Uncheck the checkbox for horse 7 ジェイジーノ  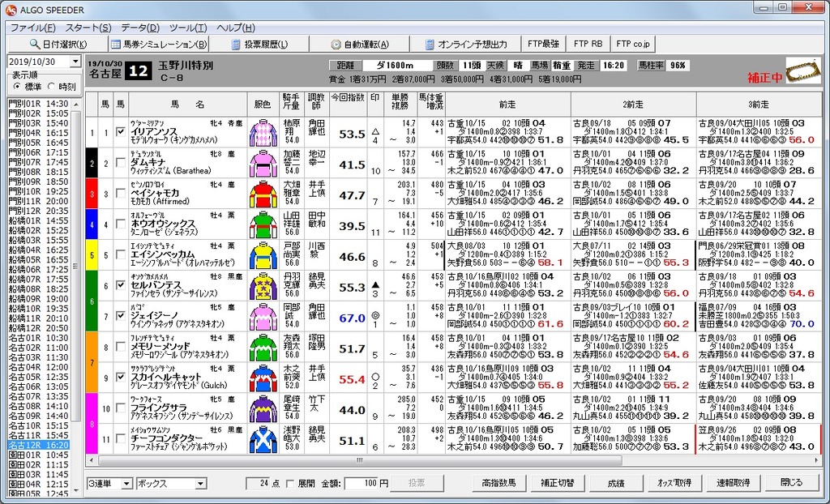click(121, 316)
